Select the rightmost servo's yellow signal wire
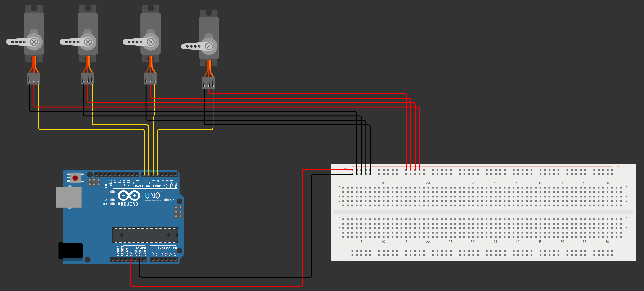This screenshot has height=291, width=644. coord(185,129)
